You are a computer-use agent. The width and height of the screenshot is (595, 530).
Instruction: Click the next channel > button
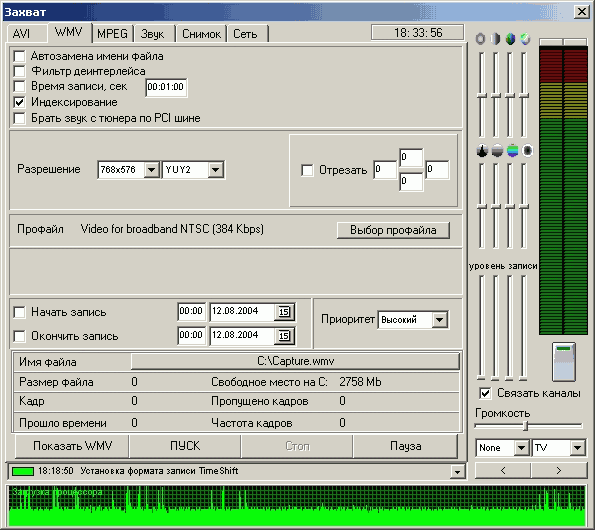[x=559, y=470]
